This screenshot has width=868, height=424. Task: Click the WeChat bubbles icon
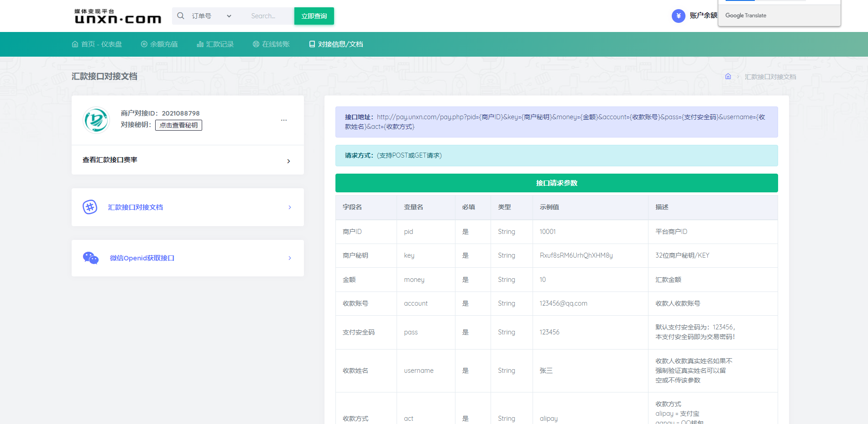pyautogui.click(x=90, y=258)
